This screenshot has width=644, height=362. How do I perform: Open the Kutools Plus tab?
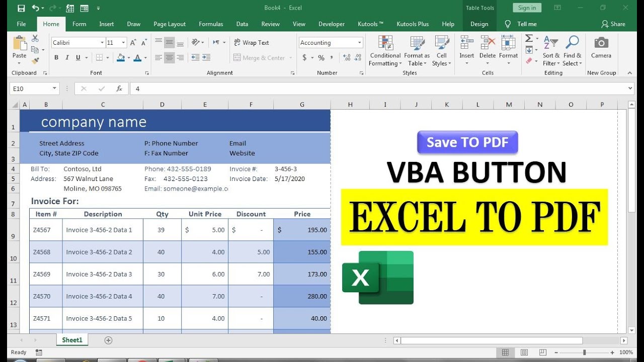[413, 24]
